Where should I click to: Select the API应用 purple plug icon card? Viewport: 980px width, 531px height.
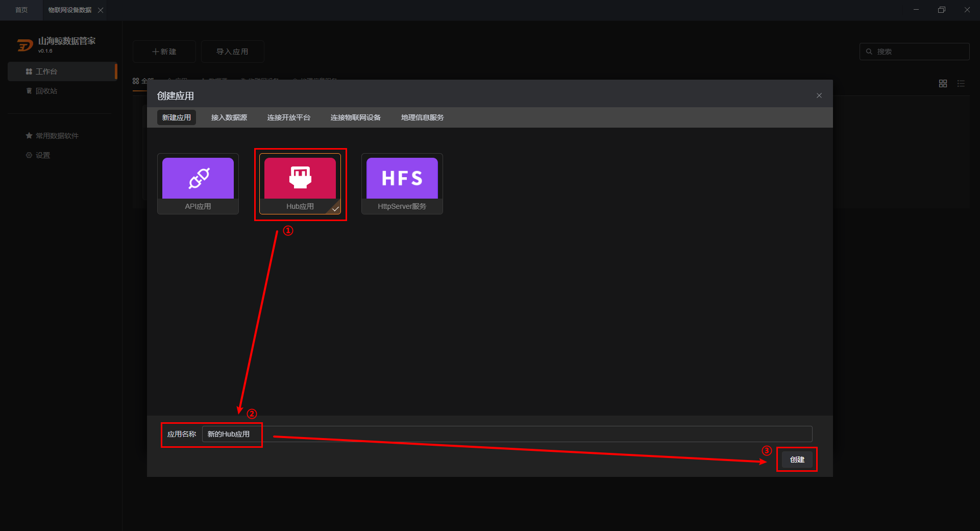pos(198,184)
